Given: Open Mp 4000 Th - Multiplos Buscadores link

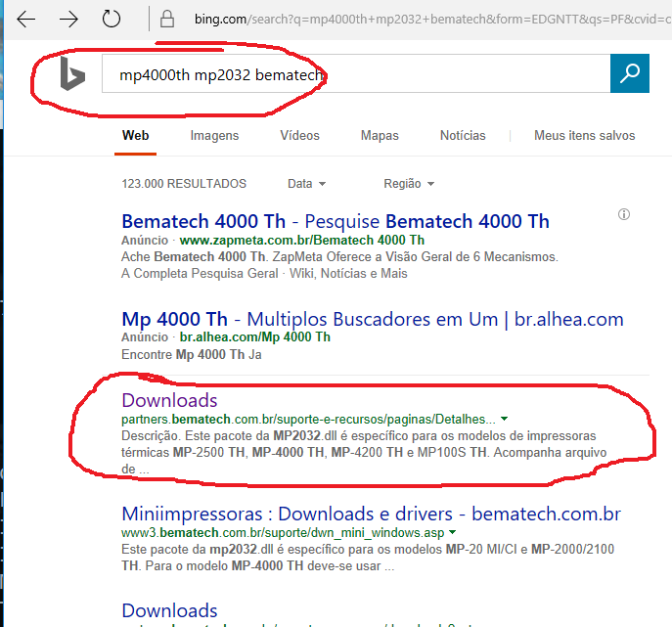Looking at the screenshot, I should click(x=373, y=319).
